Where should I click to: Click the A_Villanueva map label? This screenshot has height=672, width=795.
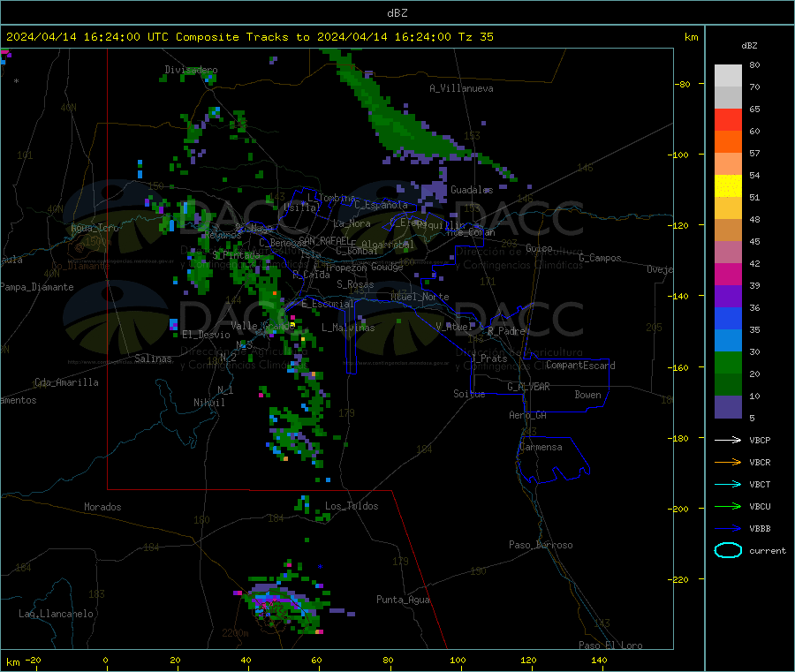pos(461,88)
